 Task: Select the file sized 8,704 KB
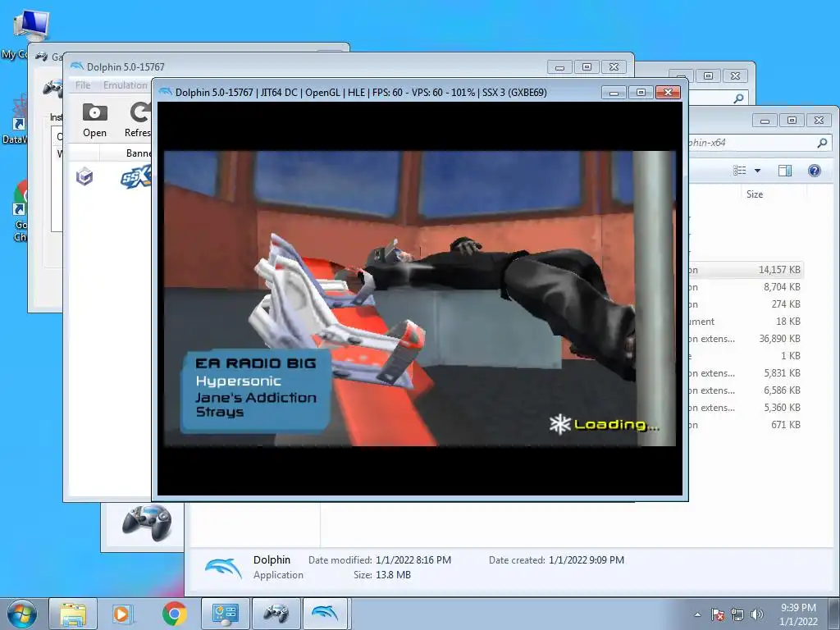pyautogui.click(x=746, y=286)
